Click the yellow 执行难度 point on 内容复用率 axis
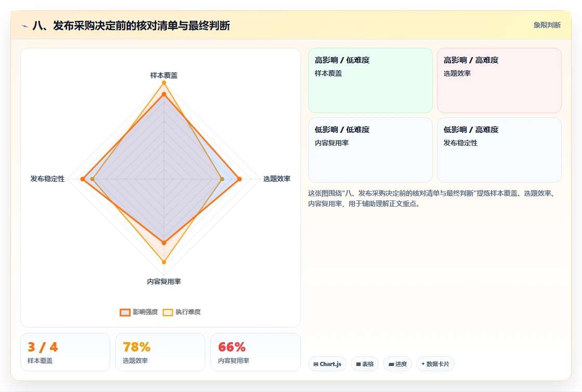Image resolution: width=582 pixels, height=392 pixels. pos(164,262)
